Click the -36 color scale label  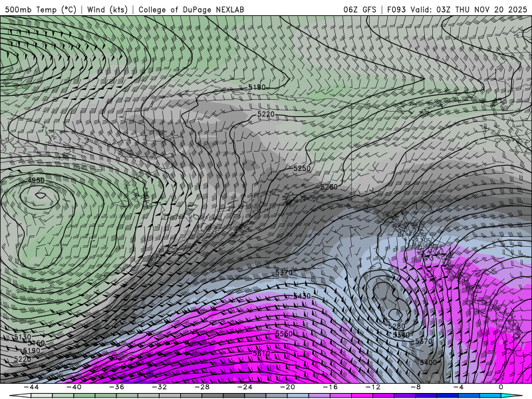point(117,387)
